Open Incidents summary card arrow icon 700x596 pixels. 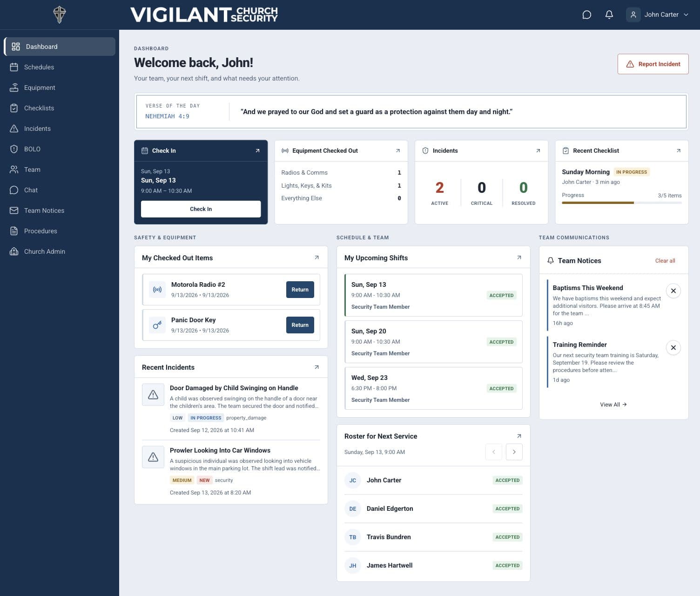[x=538, y=151]
